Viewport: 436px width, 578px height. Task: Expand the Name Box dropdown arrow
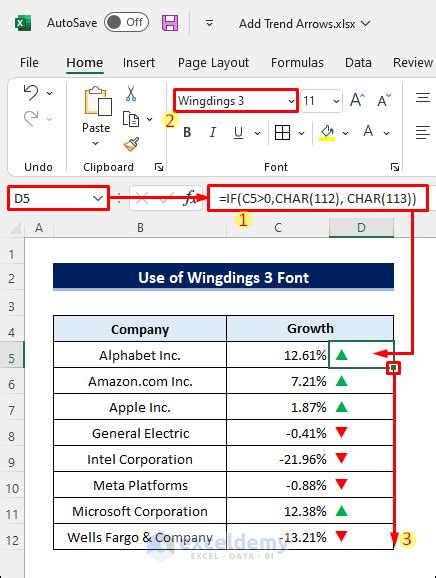98,199
